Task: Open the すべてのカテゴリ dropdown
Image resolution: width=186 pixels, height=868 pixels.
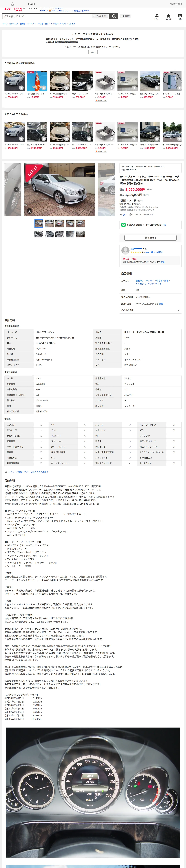Action: (x=100, y=16)
